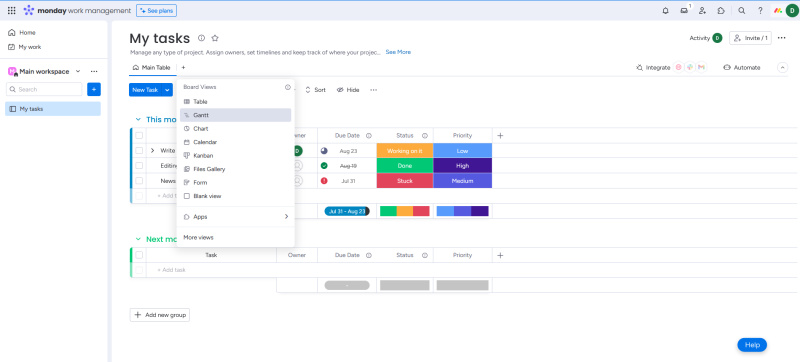Tick the checkbox for the Stuck task row
800x362 pixels.
point(139,180)
